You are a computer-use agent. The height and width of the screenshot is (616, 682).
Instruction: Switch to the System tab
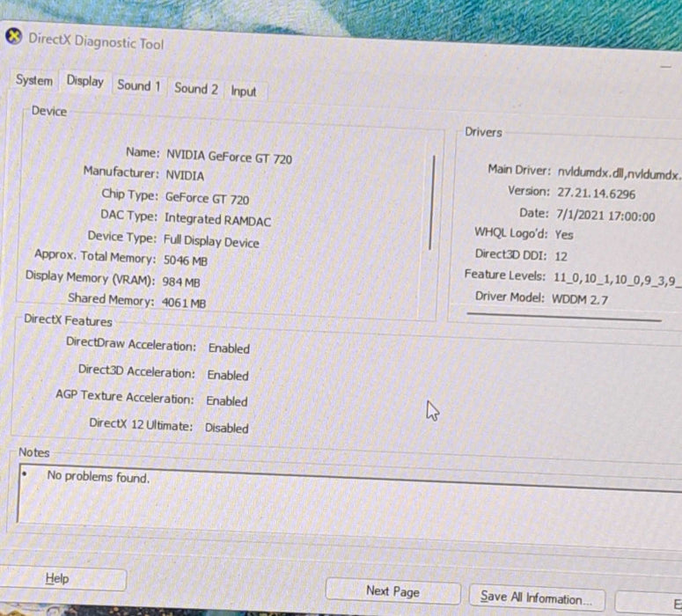tap(34, 80)
